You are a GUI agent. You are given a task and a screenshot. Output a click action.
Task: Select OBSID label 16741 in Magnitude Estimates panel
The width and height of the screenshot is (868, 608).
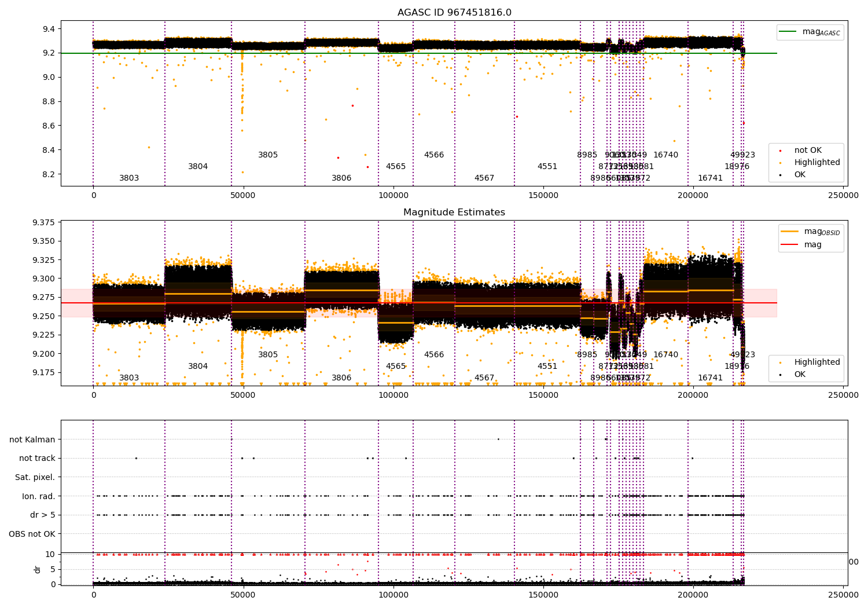pos(710,378)
